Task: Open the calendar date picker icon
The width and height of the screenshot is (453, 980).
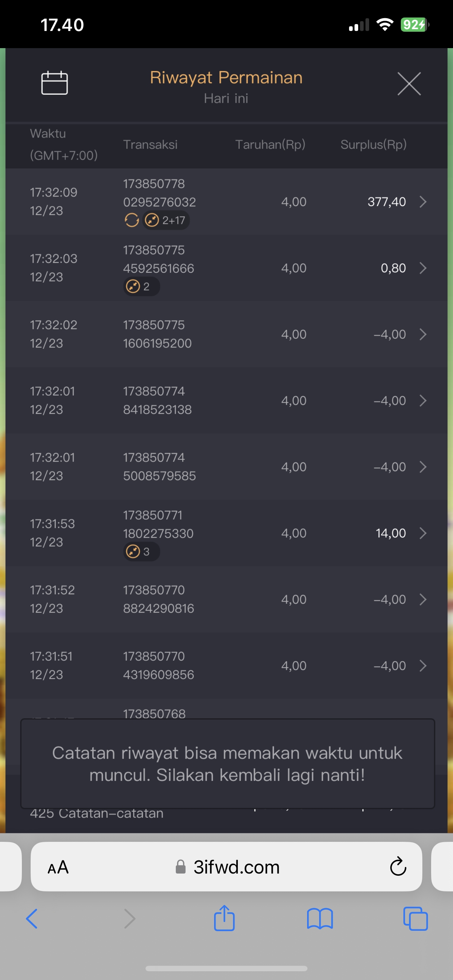Action: pyautogui.click(x=54, y=83)
